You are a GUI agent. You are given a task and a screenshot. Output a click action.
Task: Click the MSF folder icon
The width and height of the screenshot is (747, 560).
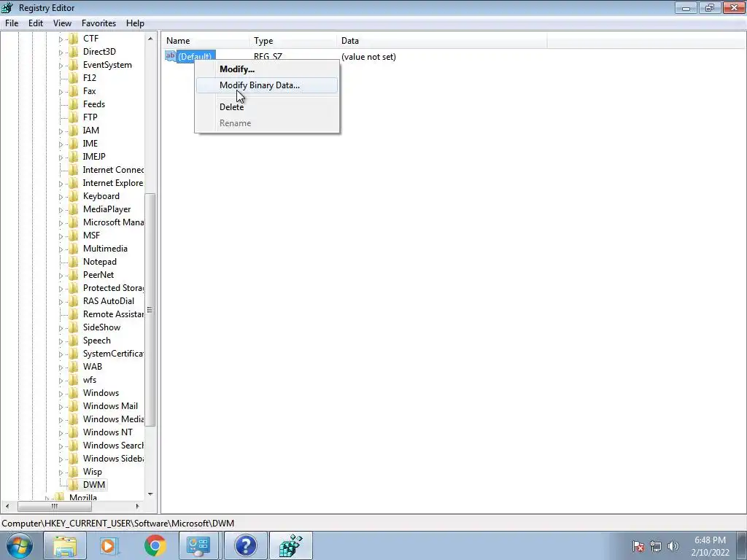tap(74, 236)
